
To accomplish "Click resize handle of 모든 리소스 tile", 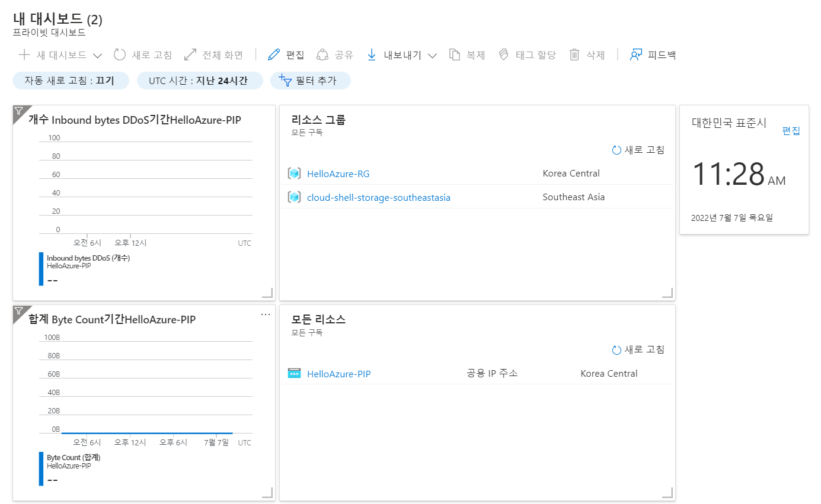I will pos(668,493).
